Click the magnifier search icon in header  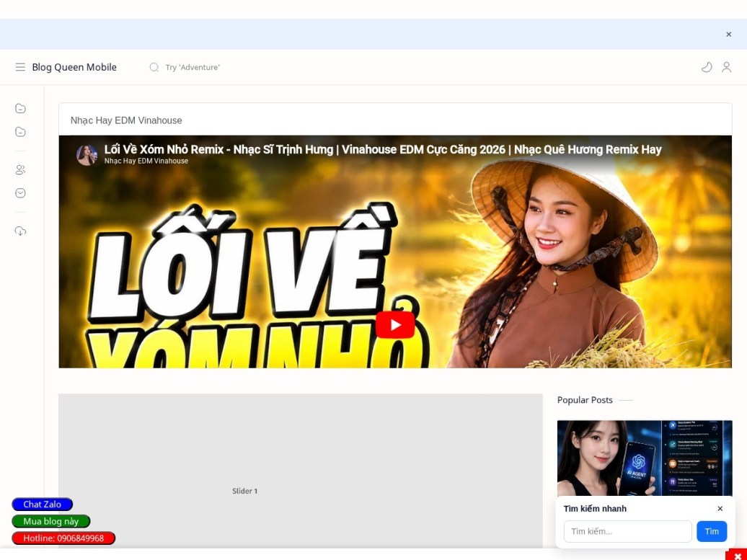pyautogui.click(x=154, y=67)
